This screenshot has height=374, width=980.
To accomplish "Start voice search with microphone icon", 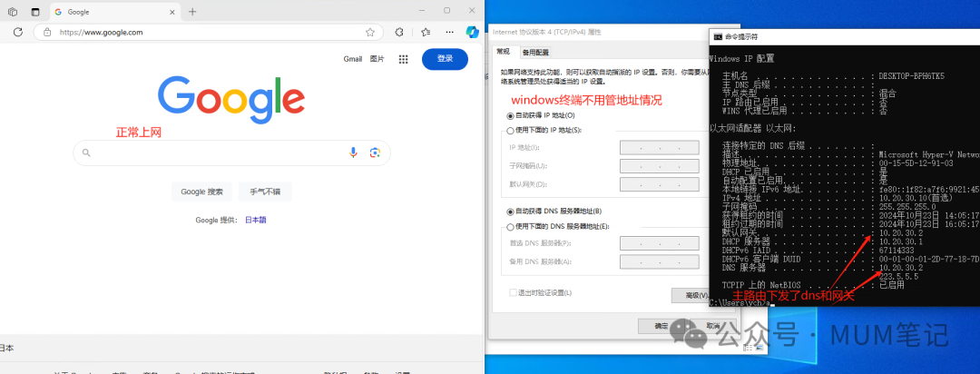I will tap(354, 153).
